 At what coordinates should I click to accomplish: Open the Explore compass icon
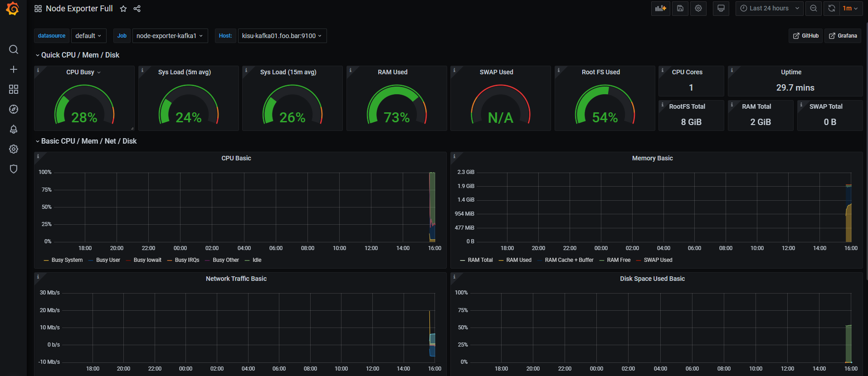click(x=14, y=109)
